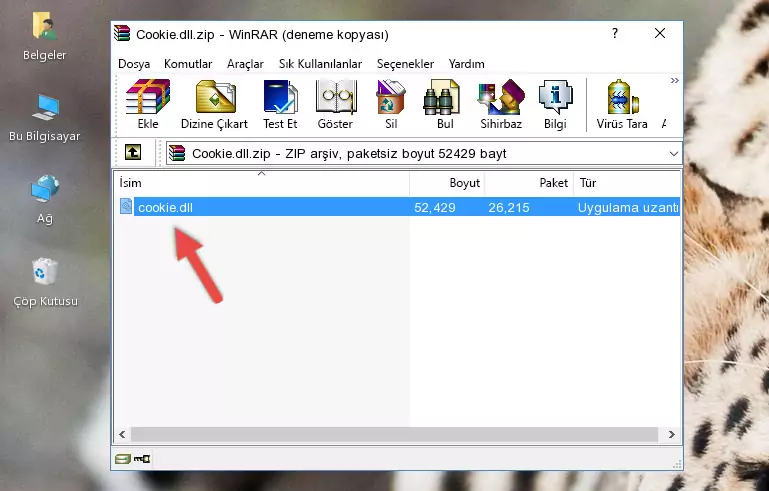Open the Bul (Find) tool
The image size is (769, 491).
point(445,104)
